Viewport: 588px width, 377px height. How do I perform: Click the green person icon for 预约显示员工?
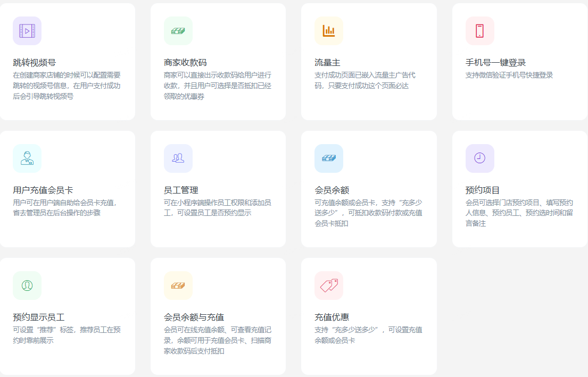pos(27,286)
